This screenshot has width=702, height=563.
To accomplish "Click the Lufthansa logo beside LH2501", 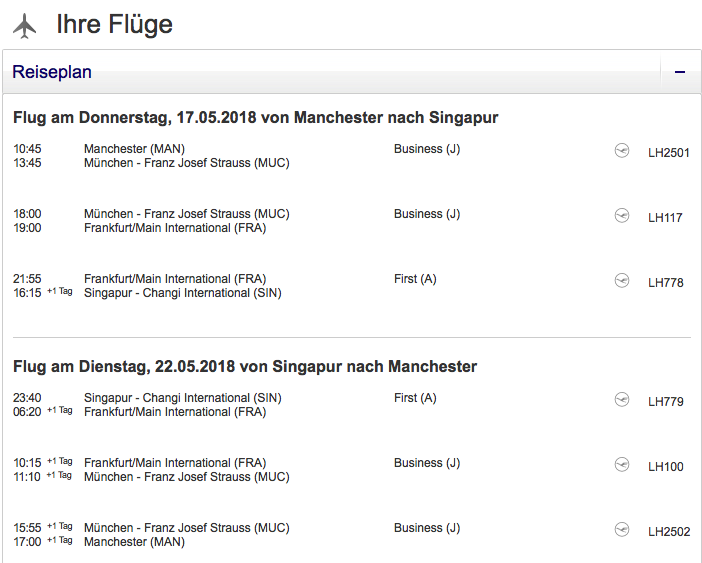I will pos(622,150).
